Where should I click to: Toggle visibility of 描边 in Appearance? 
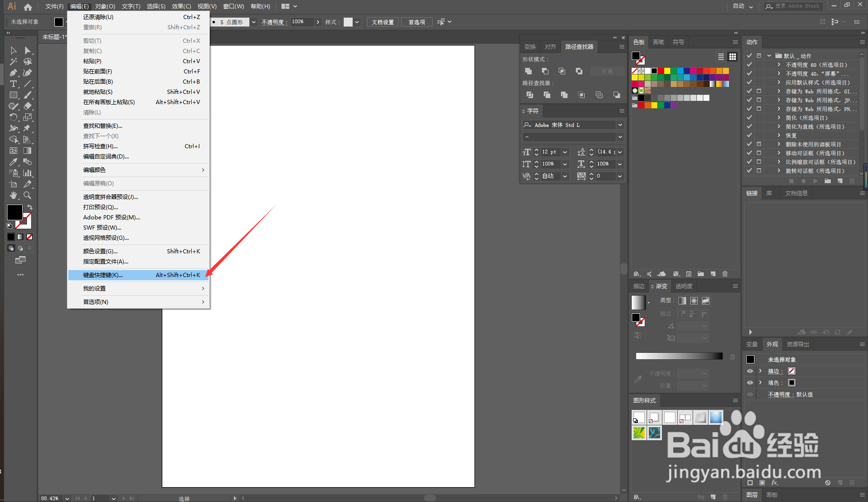tap(750, 371)
